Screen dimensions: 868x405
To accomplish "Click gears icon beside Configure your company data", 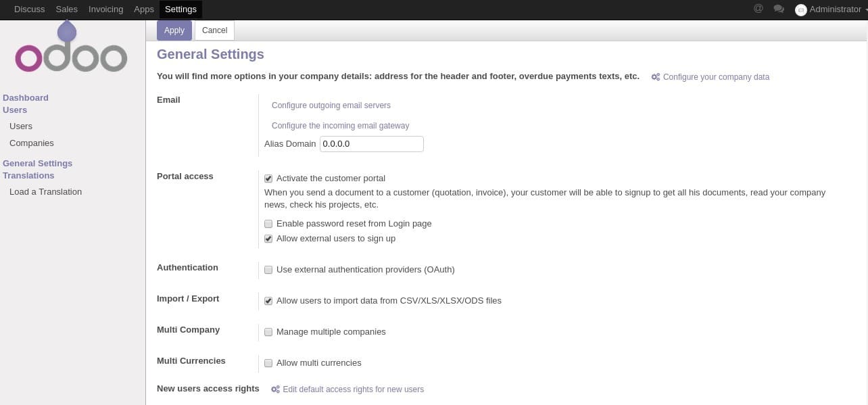I will pos(656,77).
